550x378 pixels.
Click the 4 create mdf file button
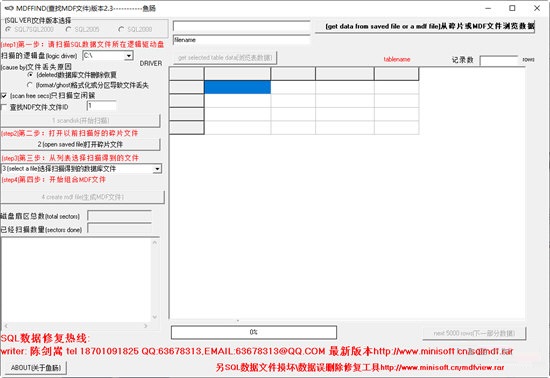click(82, 197)
